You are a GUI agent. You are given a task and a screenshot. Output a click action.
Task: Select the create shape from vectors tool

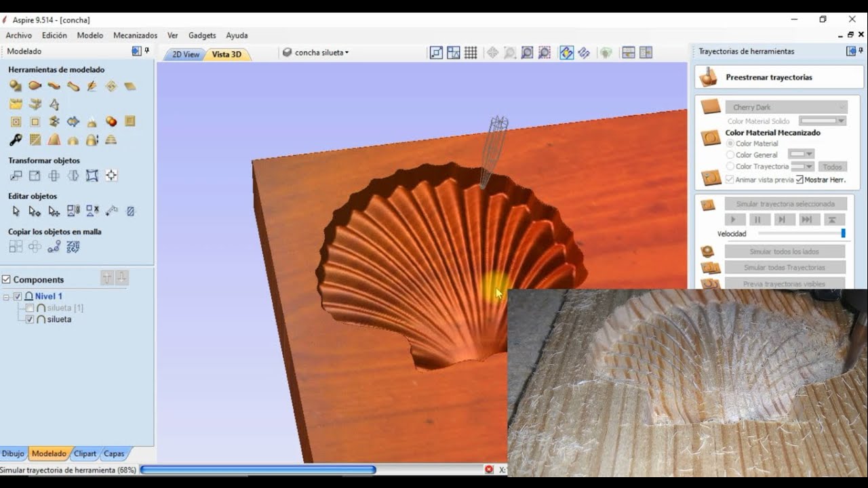tap(16, 86)
